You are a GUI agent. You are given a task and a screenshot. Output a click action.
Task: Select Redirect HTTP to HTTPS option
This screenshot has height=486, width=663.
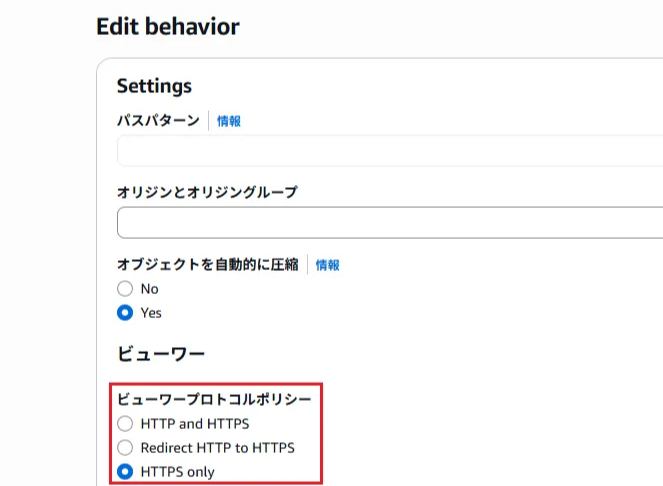125,448
